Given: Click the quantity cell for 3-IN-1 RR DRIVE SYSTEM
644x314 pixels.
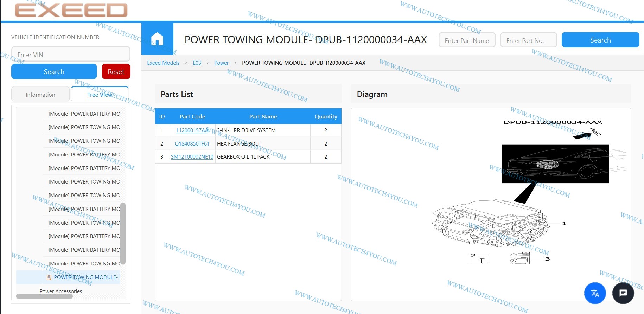Looking at the screenshot, I should [x=326, y=130].
